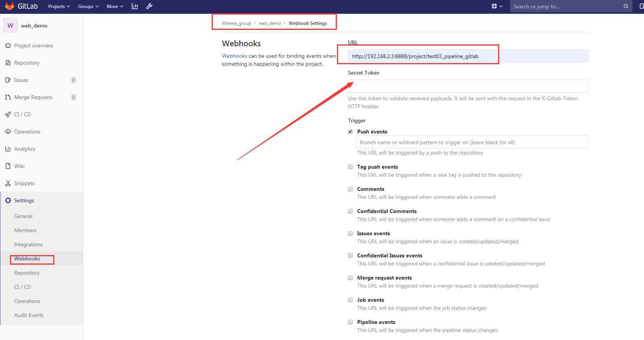Enable Tag push events checkbox
This screenshot has width=644, height=340.
click(350, 167)
